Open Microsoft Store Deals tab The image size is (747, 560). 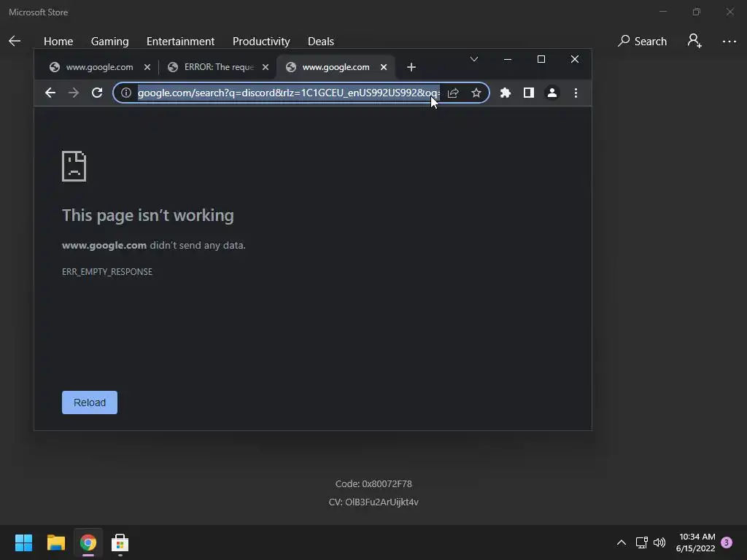(321, 42)
